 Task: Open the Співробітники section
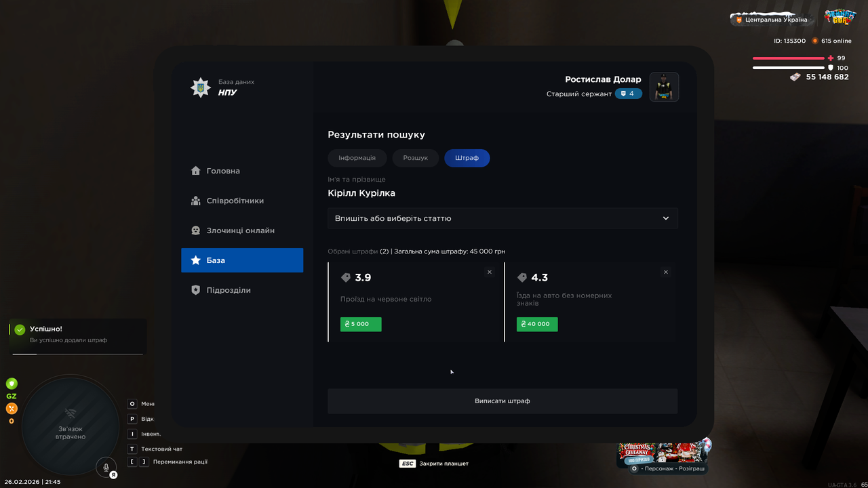tap(242, 201)
